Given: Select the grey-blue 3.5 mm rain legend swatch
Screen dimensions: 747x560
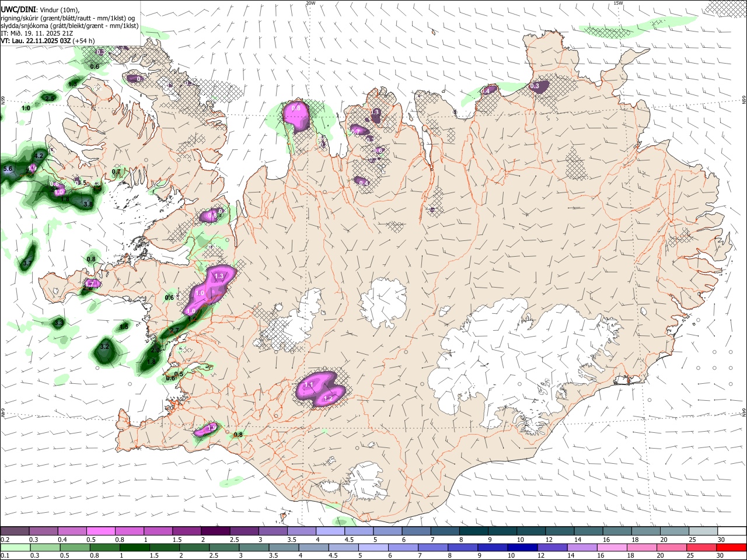Looking at the screenshot, I should pyautogui.click(x=283, y=548).
